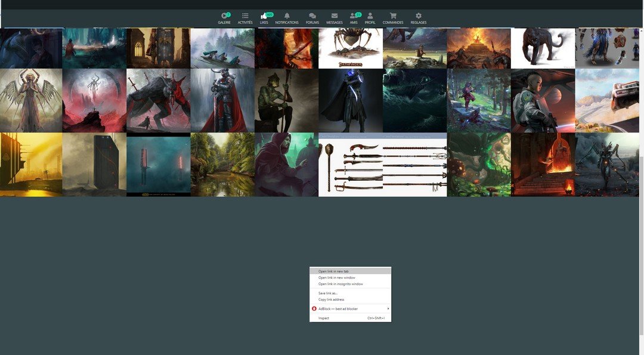Click Save link as... menu entry

click(x=328, y=293)
